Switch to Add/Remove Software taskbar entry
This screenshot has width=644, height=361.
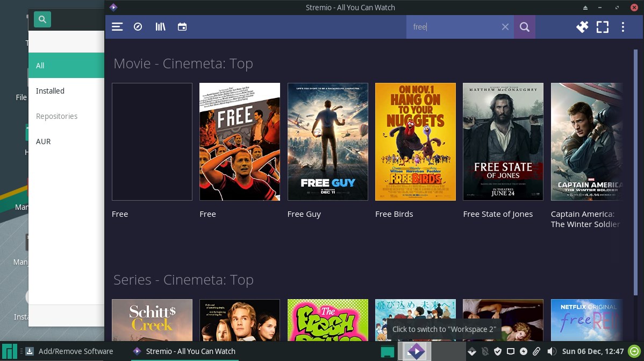pos(69,351)
